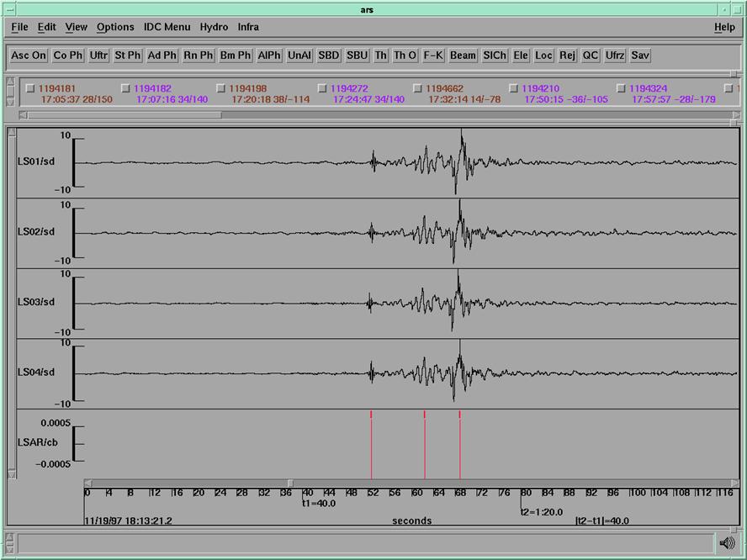The height and width of the screenshot is (560, 747).
Task: Open the Help menu
Action: point(724,27)
